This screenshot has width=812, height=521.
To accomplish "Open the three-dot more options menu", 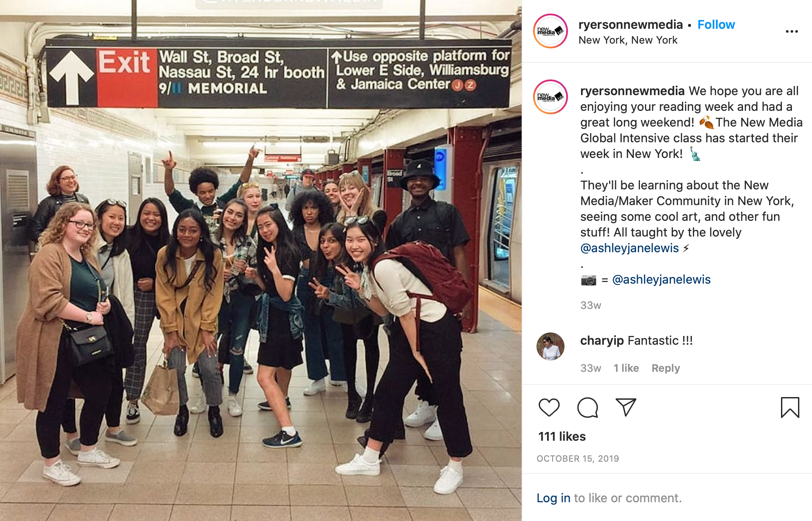I will tap(791, 31).
